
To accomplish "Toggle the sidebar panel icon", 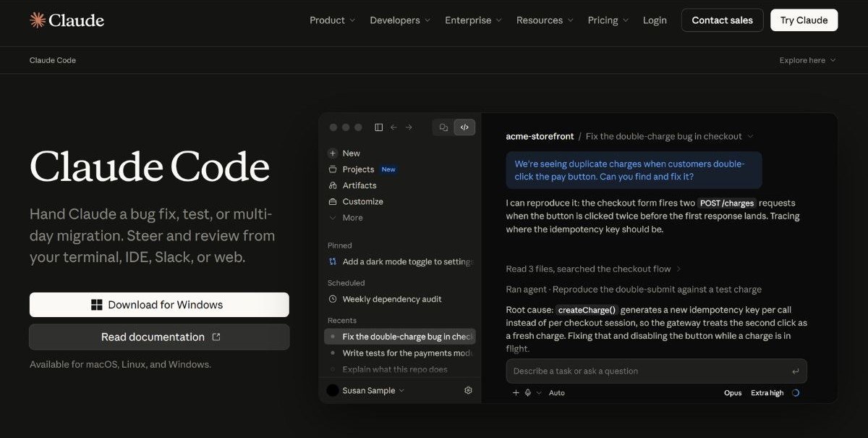I will click(378, 127).
